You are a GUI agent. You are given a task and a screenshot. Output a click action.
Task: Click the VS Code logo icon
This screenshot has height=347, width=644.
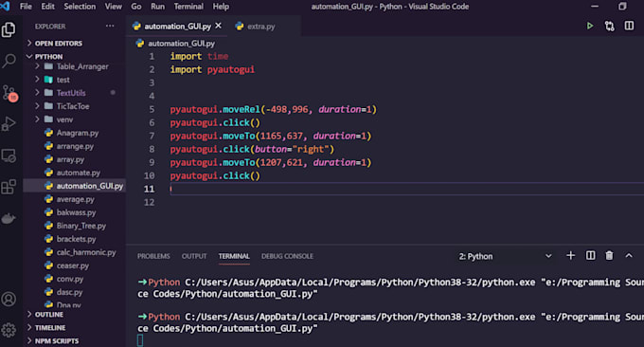5,7
